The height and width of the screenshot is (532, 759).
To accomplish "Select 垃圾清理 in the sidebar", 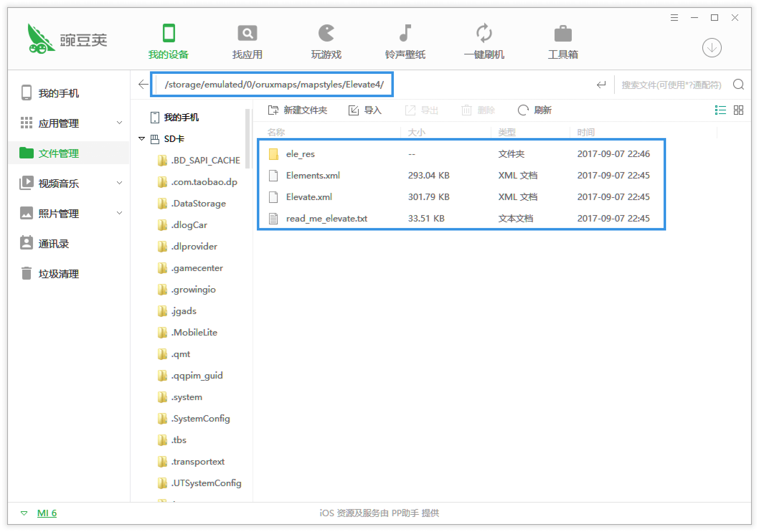I will [x=58, y=274].
